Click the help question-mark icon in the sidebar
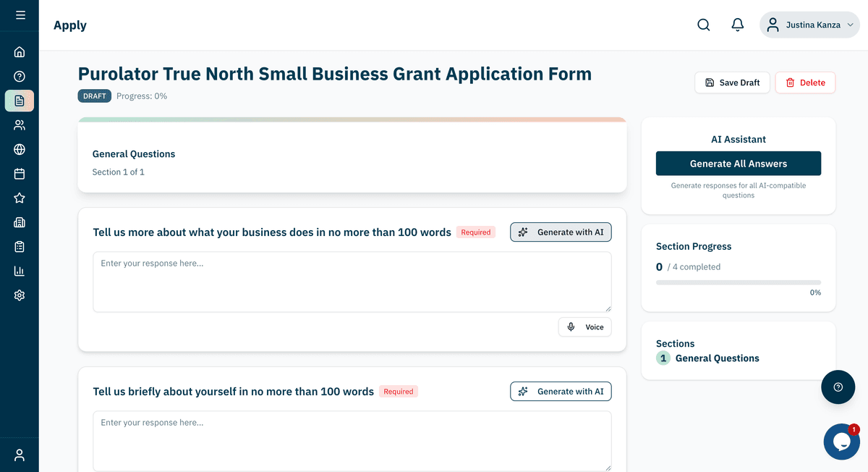Image resolution: width=868 pixels, height=472 pixels. pos(19,76)
